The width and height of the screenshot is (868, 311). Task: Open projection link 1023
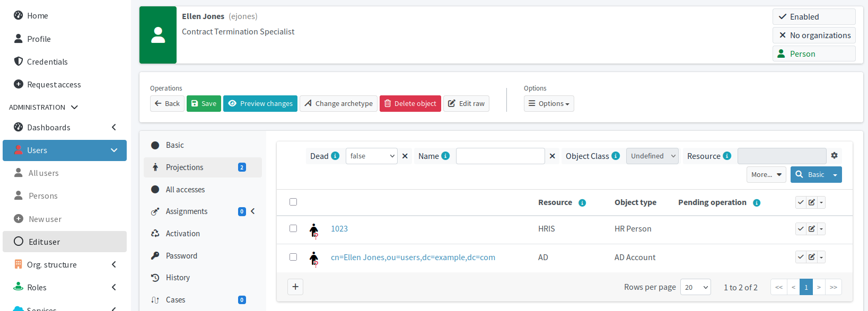339,228
